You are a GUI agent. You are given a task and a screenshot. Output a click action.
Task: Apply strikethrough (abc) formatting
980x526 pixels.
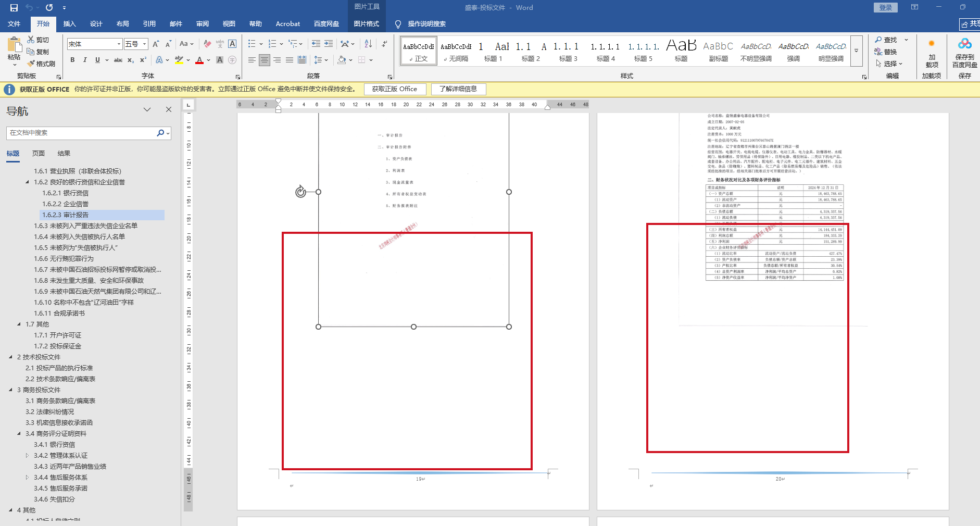[x=118, y=60]
